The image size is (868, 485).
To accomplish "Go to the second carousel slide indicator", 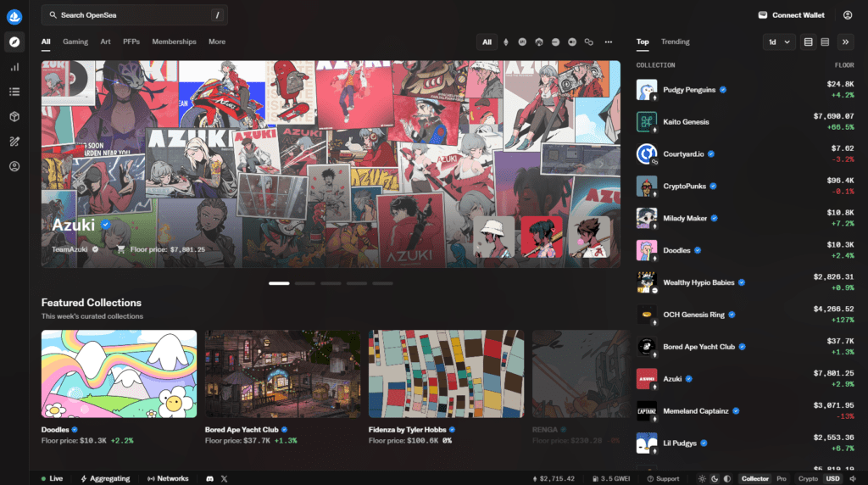I will point(305,283).
